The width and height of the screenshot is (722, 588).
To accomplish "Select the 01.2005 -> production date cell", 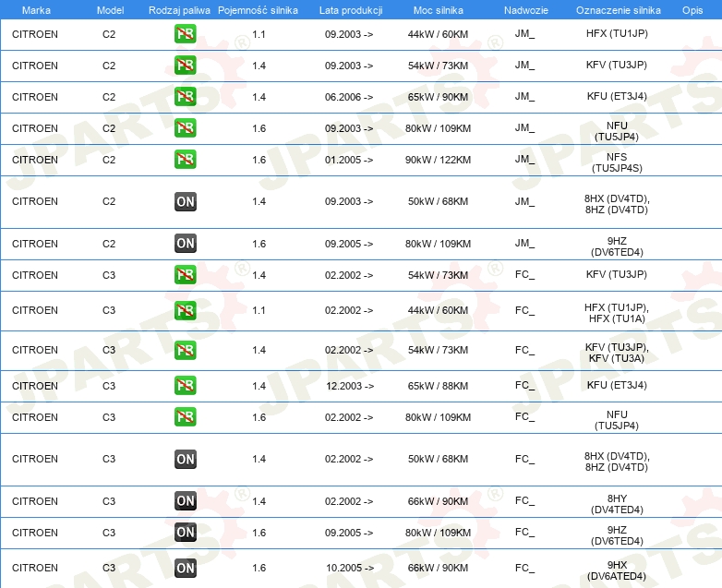I will 349,160.
